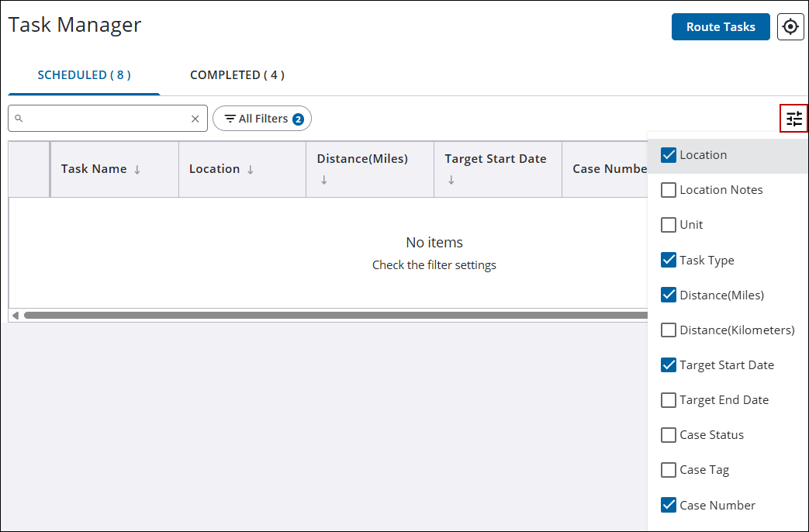Sort by Location column arrow
809x532 pixels.
pos(251,170)
